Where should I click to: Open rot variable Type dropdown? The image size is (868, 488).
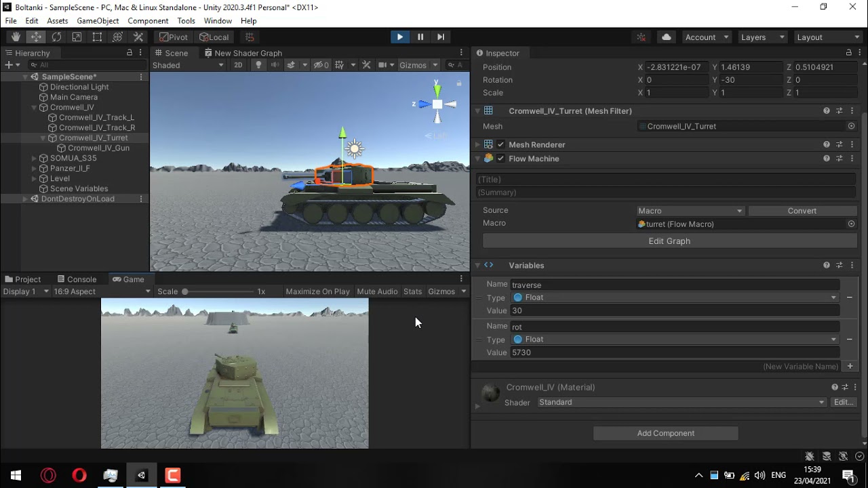[674, 340]
